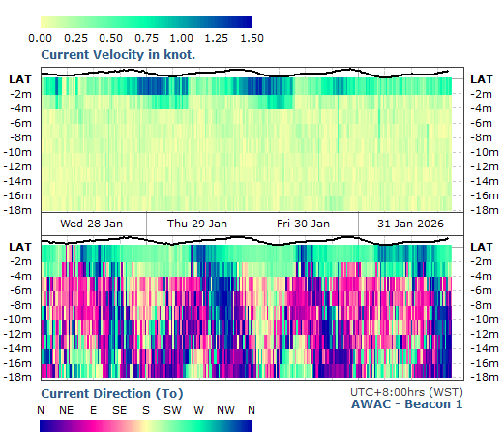Click the 'Current Velocity in knot.' title
This screenshot has height=447, width=504.
coord(118,55)
